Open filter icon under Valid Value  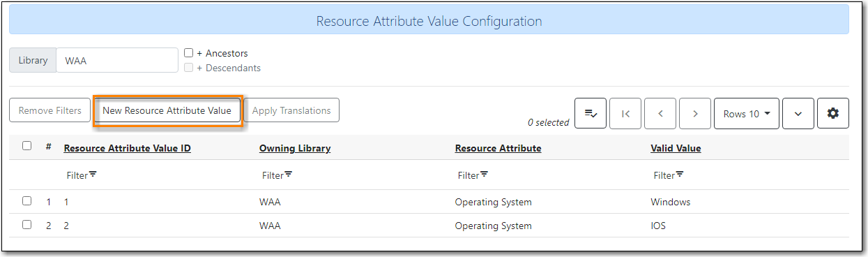680,175
